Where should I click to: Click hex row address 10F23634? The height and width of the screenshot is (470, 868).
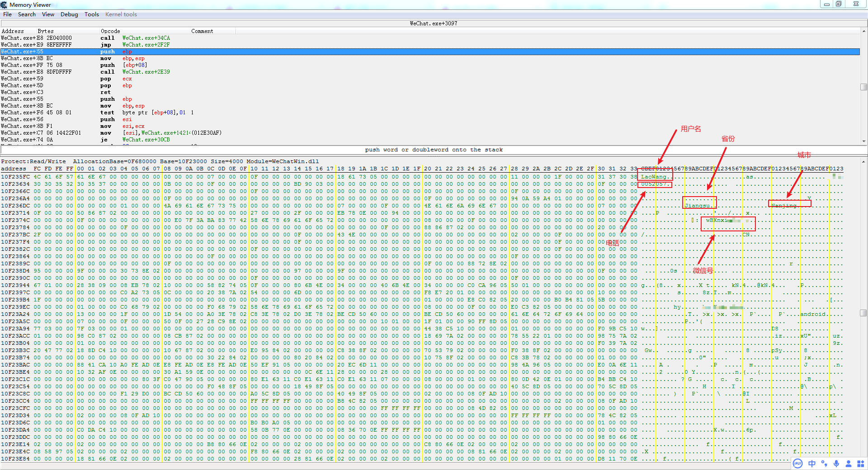(15, 184)
